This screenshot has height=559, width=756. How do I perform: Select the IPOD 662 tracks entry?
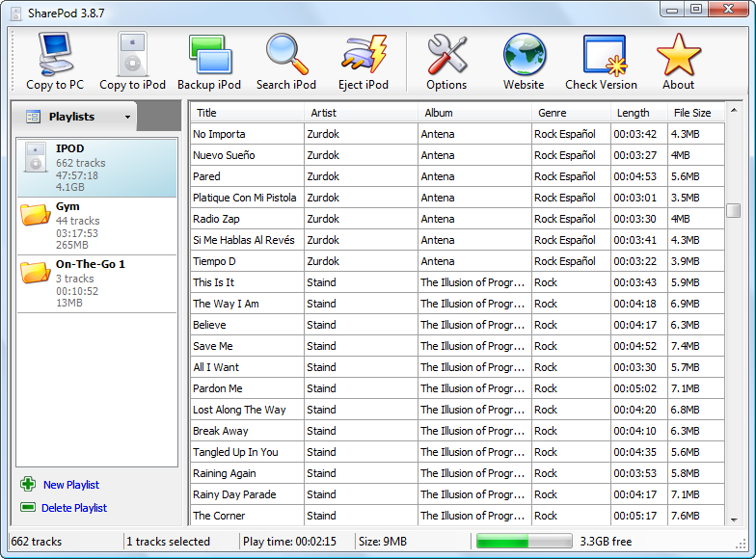[96, 168]
